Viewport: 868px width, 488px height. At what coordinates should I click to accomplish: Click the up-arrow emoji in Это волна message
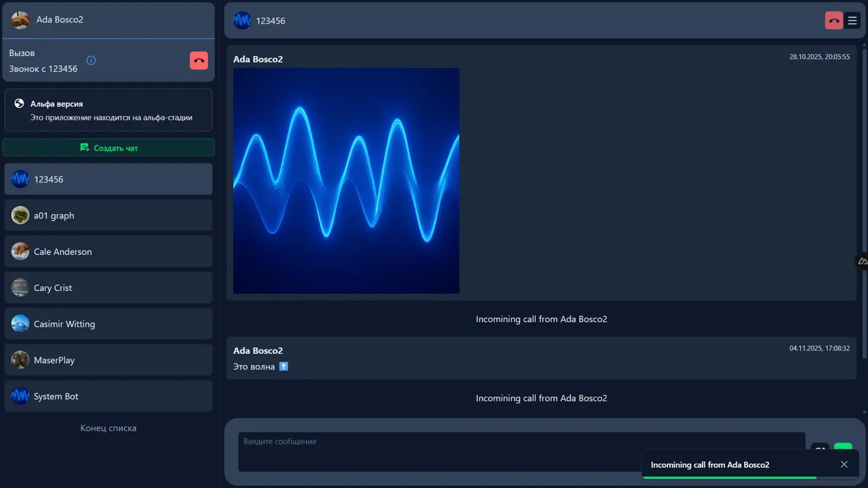[x=283, y=366]
